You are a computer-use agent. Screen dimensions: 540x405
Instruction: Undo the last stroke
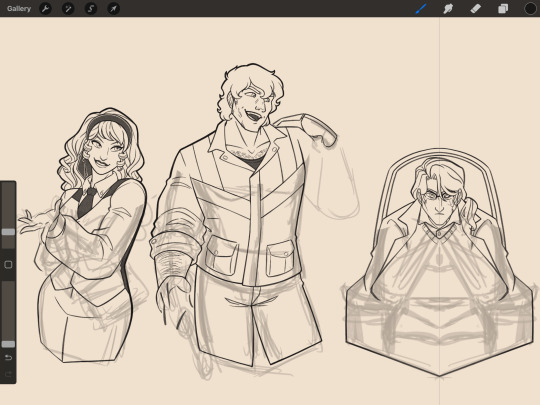click(x=8, y=358)
